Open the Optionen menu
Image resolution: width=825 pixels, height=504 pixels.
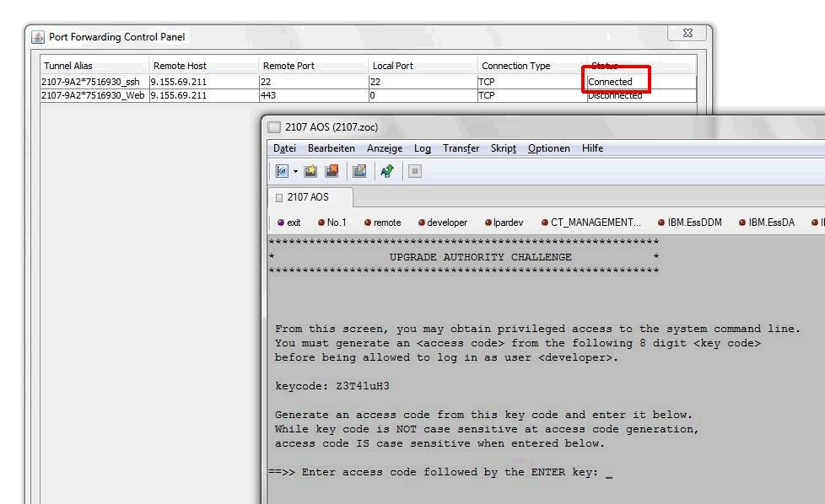548,148
